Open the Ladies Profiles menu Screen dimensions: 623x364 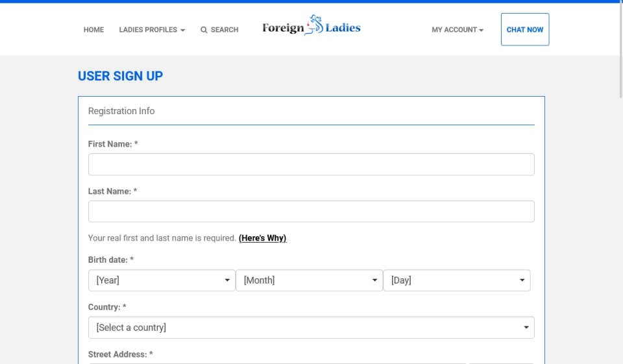[148, 30]
